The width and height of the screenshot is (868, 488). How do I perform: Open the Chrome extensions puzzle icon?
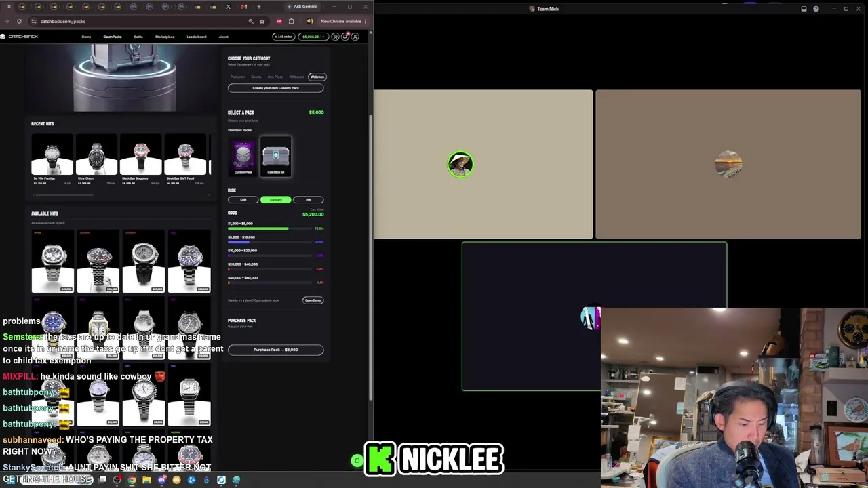point(292,21)
